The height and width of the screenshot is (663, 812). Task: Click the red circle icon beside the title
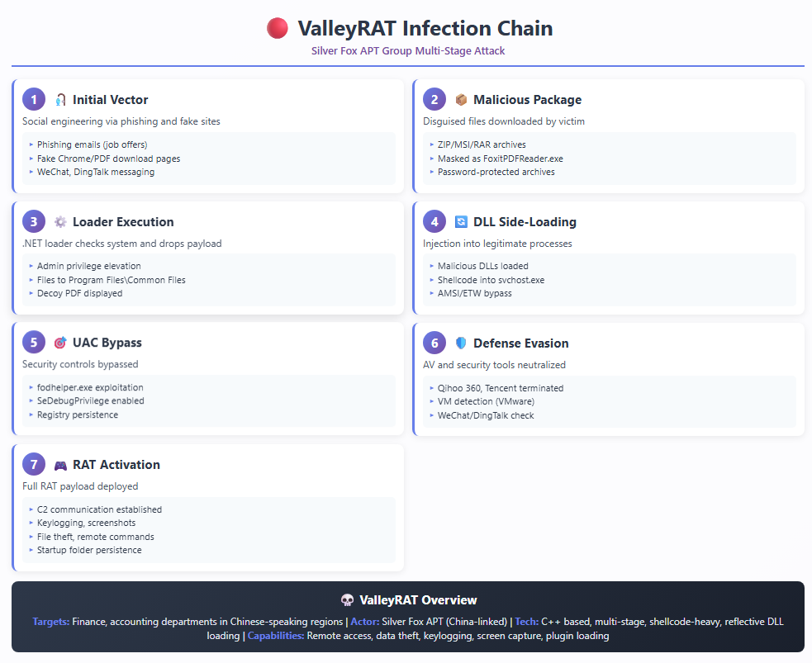(278, 29)
